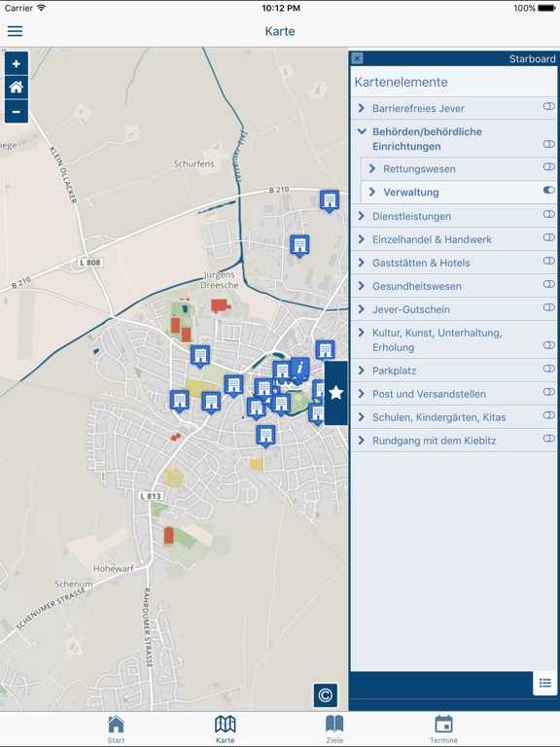
Task: Expand Verwaltung chevron
Action: tap(372, 192)
